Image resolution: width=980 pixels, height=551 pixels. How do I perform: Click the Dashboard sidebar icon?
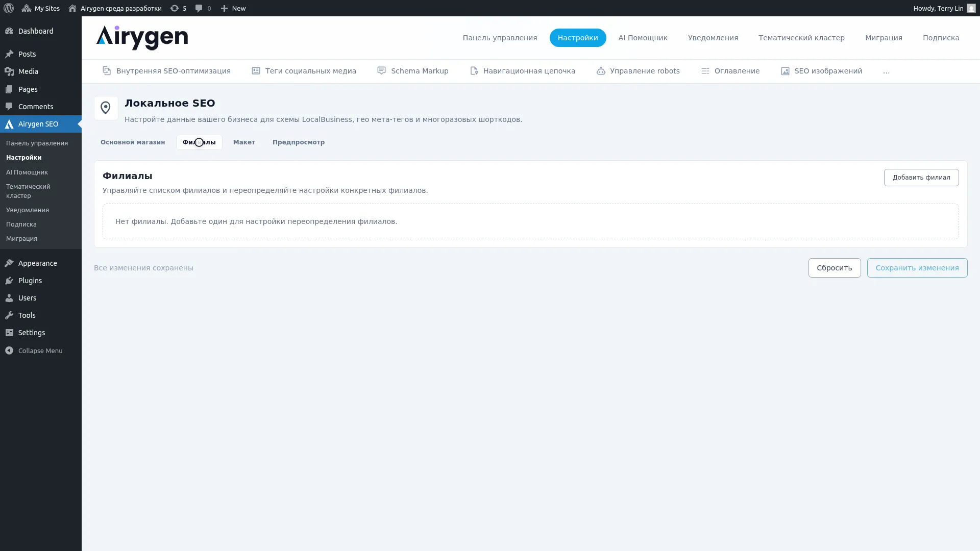tap(9, 31)
